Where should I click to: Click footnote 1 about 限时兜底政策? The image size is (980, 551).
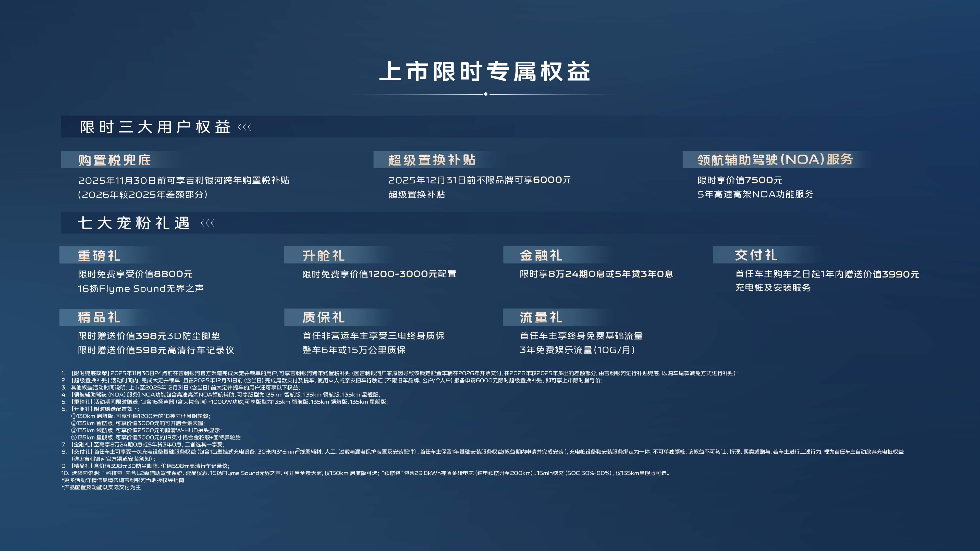[399, 373]
